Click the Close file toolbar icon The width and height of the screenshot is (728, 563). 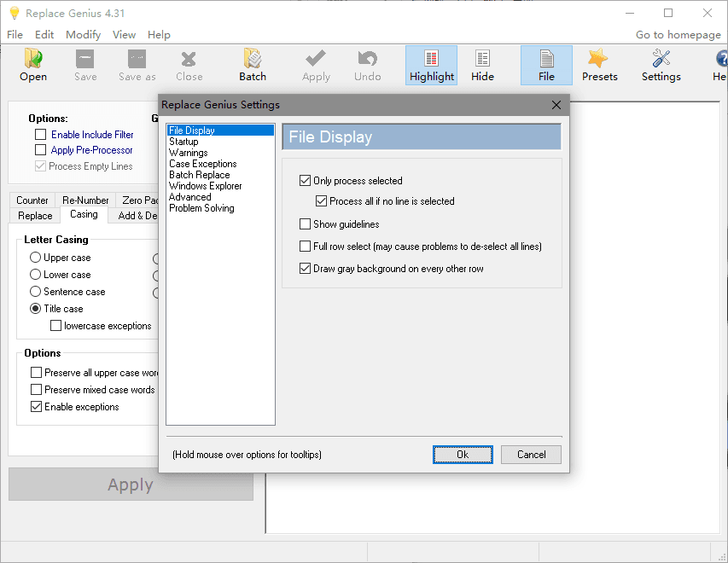[189, 66]
